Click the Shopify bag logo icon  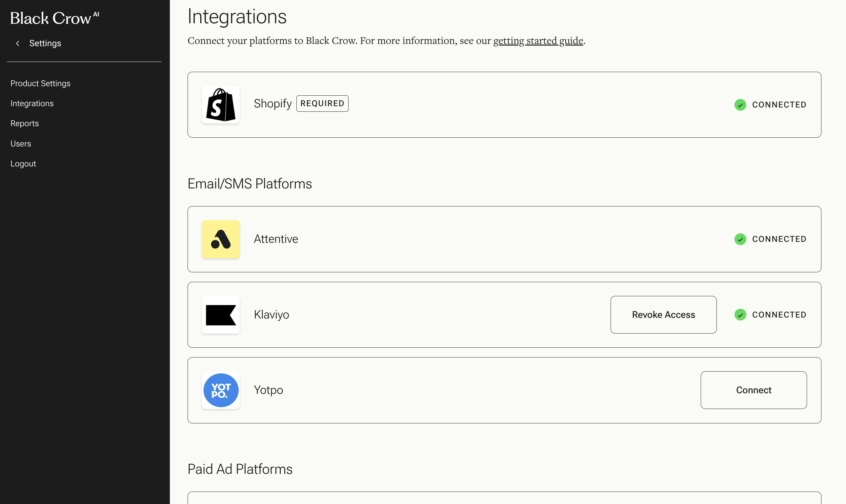click(220, 105)
